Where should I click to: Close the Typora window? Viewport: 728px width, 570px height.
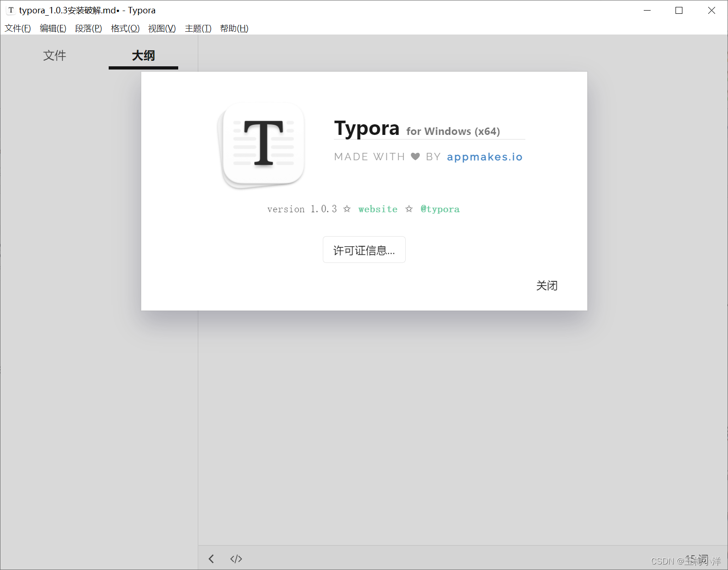click(711, 10)
